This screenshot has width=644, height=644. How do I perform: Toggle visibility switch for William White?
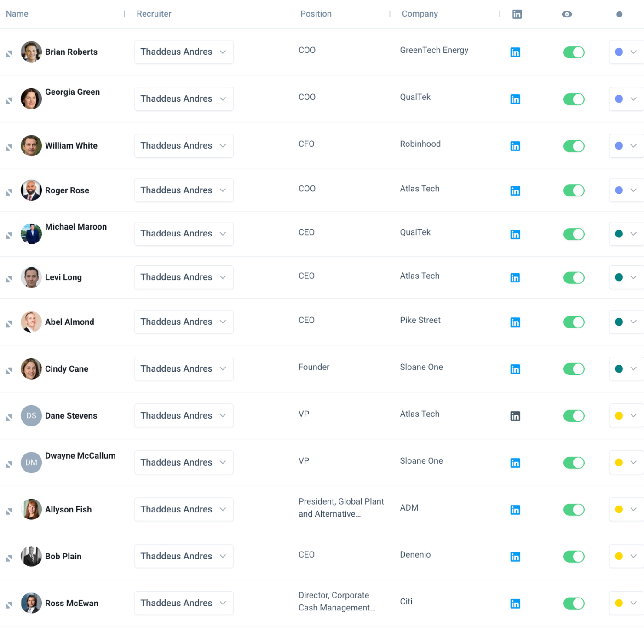click(574, 146)
